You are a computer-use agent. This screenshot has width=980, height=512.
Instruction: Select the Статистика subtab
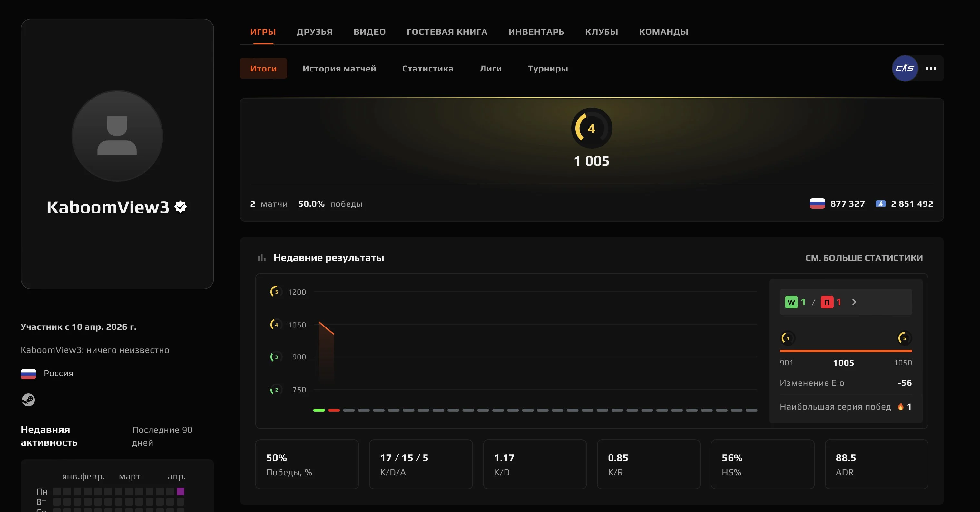(427, 69)
